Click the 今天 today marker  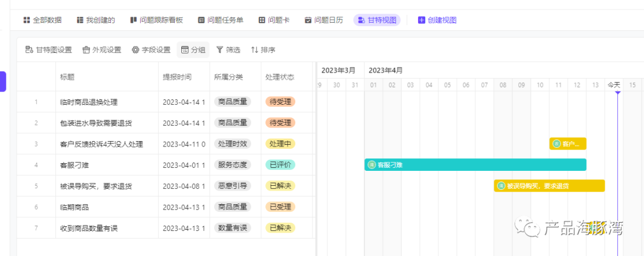tap(614, 85)
